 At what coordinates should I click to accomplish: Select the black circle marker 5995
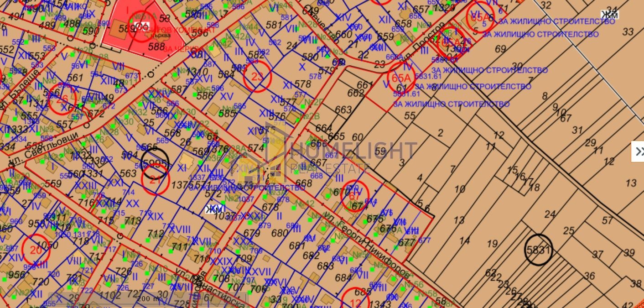pos(155,162)
